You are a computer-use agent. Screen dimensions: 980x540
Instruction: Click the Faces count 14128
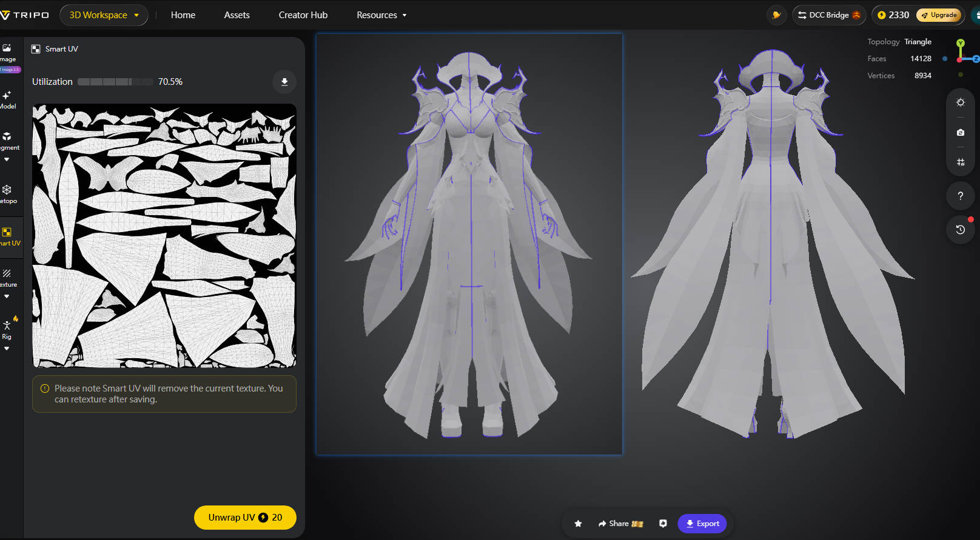921,59
